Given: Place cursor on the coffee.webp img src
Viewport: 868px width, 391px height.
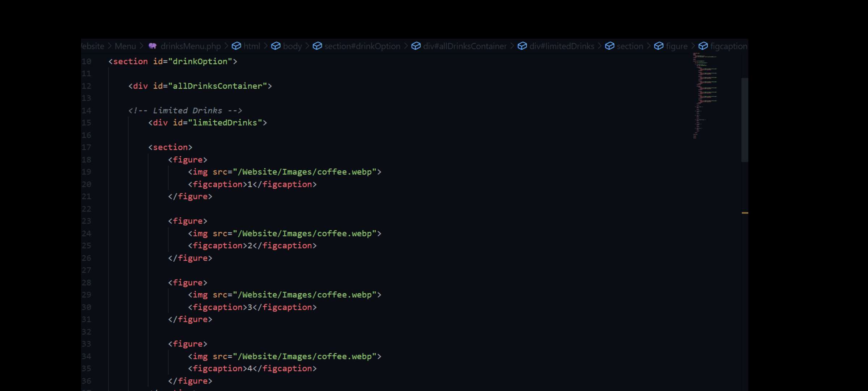Looking at the screenshot, I should pyautogui.click(x=307, y=172).
